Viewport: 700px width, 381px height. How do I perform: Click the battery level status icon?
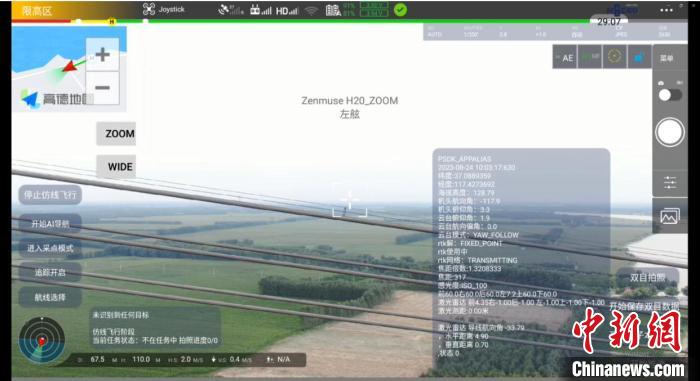pos(333,10)
